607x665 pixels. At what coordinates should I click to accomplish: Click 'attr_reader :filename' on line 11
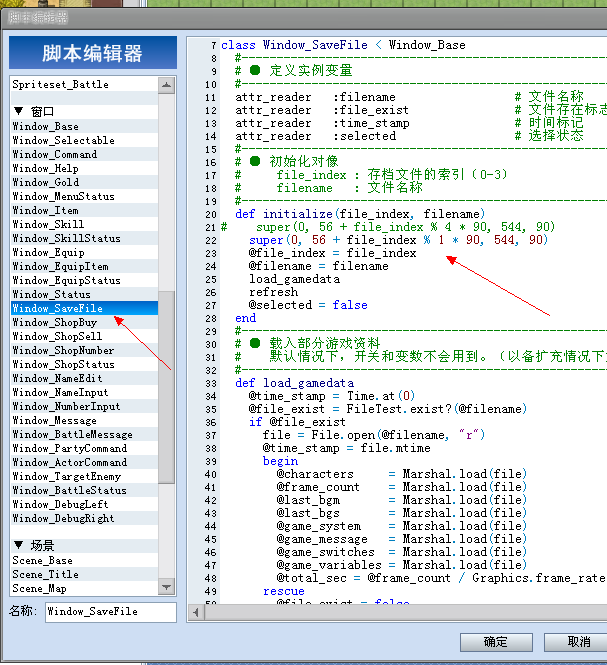click(315, 97)
